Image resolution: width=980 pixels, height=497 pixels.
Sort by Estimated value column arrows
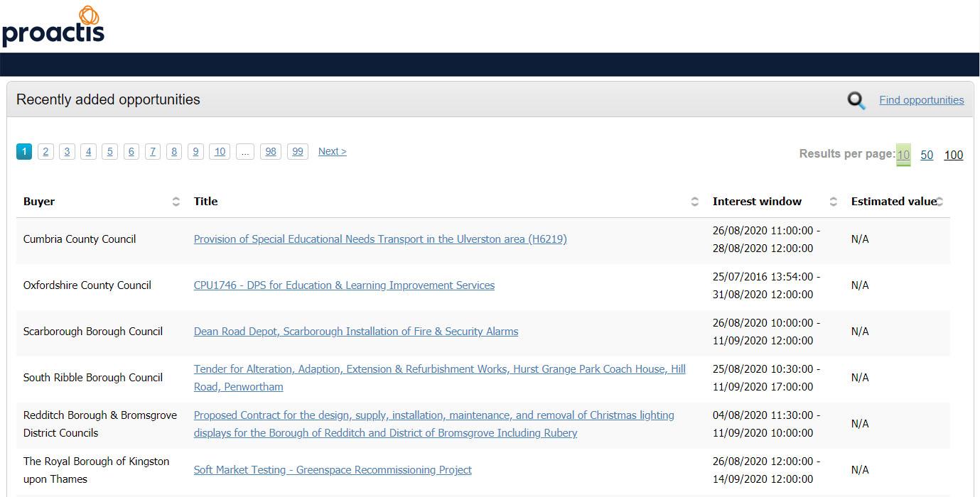coord(939,202)
